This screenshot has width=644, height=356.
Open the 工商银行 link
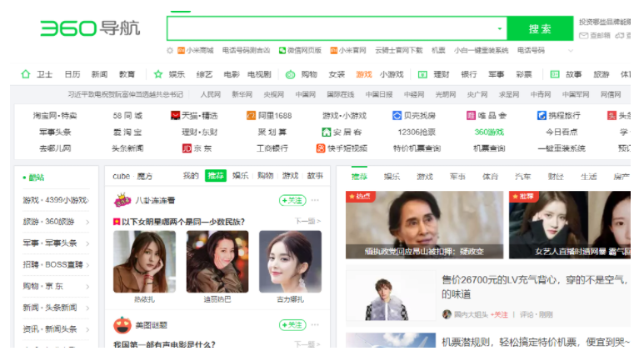[272, 148]
